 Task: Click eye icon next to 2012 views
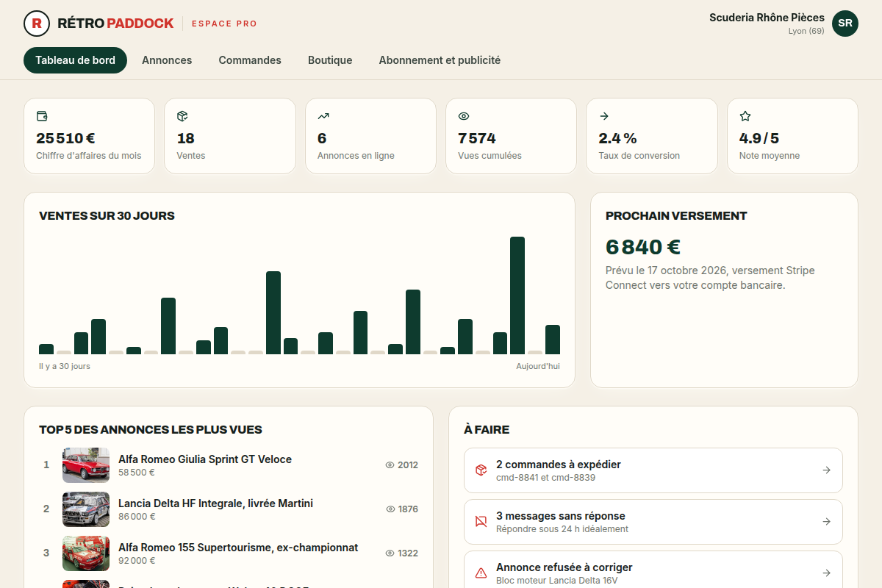click(390, 465)
